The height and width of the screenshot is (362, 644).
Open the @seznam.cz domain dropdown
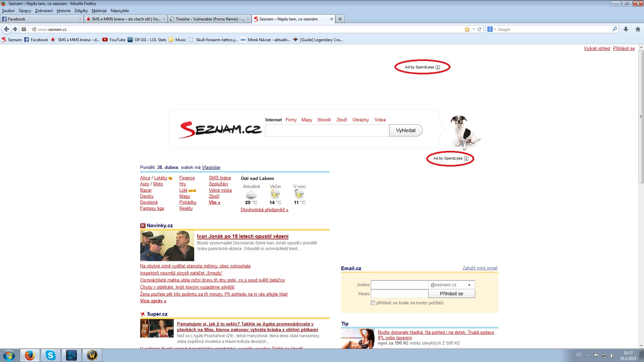[451, 285]
